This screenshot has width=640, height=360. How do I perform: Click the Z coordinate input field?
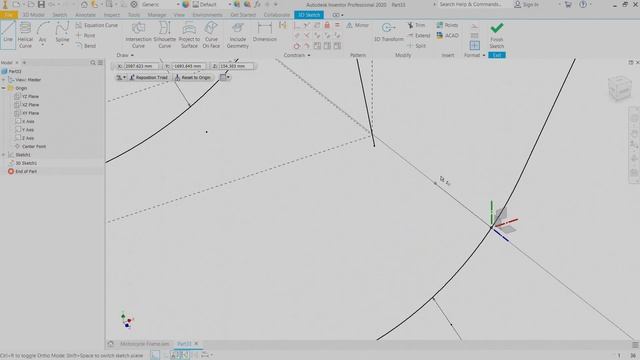click(236, 66)
